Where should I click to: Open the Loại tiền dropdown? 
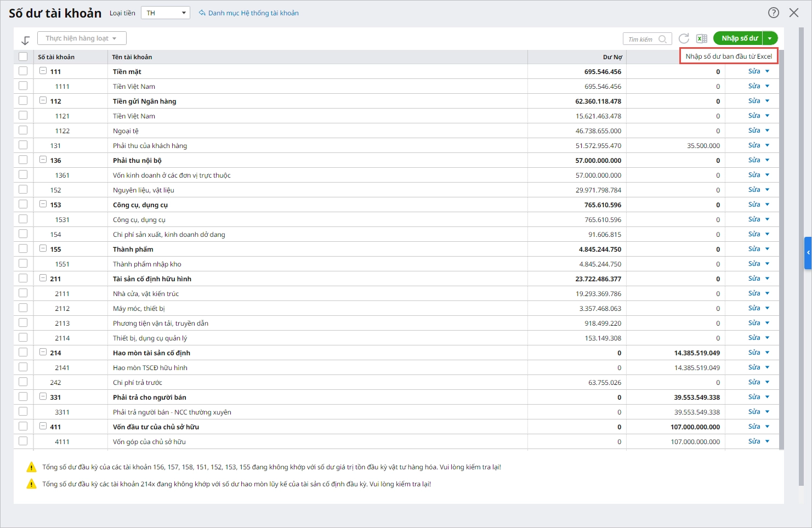tap(165, 13)
